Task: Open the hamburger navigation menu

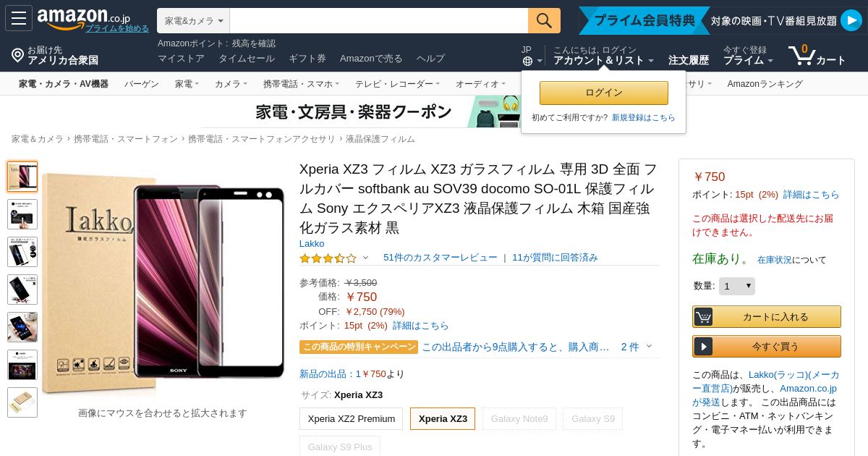Action: pos(19,18)
